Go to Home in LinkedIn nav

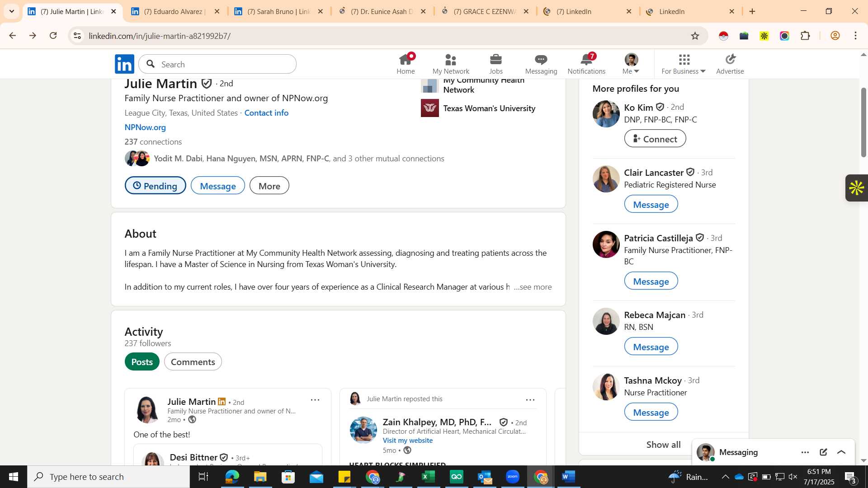[x=406, y=64]
